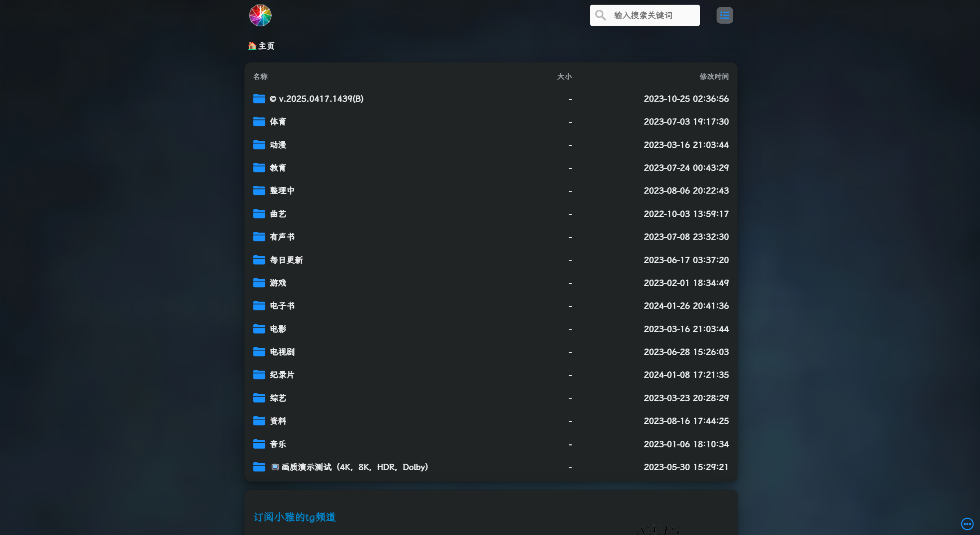Viewport: 980px width, 535px height.
Task: Click folder icon next to 体育
Action: click(259, 122)
